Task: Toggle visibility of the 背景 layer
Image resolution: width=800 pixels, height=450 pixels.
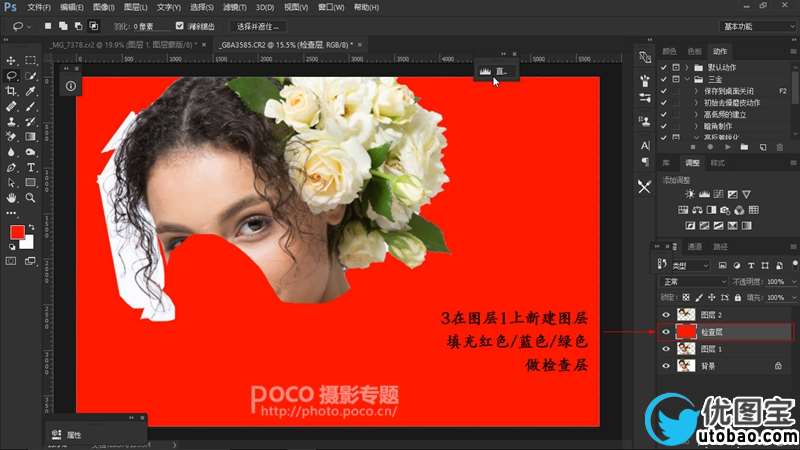Action: [x=666, y=367]
